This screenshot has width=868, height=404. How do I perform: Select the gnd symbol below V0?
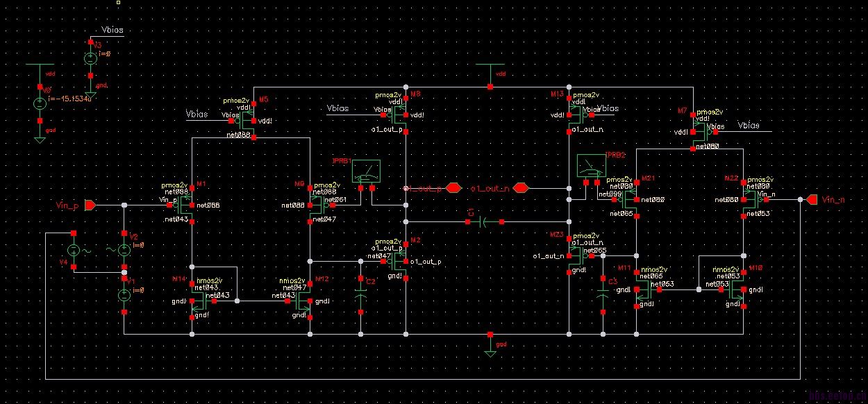click(x=40, y=132)
